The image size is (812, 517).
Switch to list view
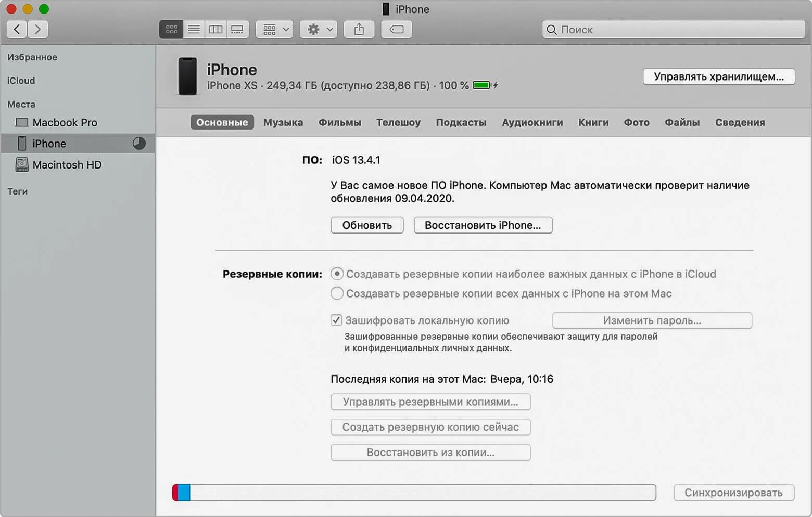click(x=194, y=30)
